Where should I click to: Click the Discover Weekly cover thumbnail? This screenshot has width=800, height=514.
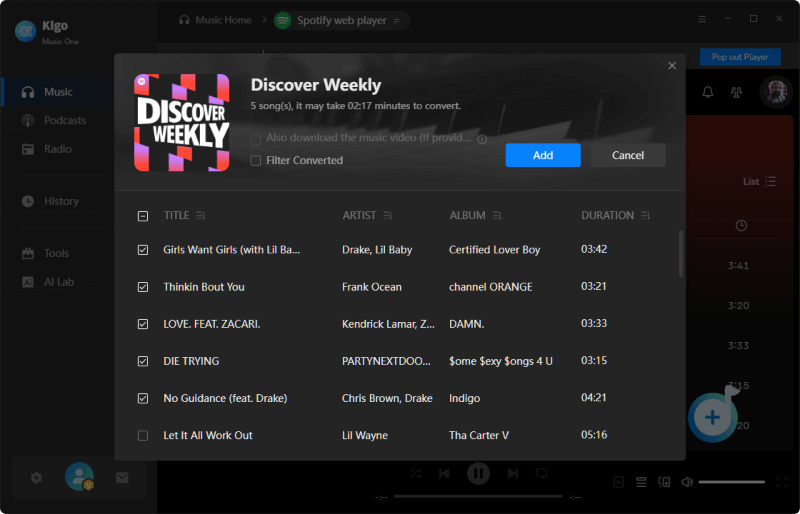[182, 123]
